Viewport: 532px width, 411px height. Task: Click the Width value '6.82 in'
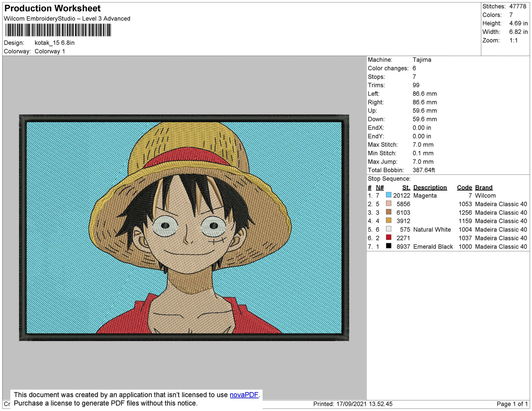tap(518, 32)
